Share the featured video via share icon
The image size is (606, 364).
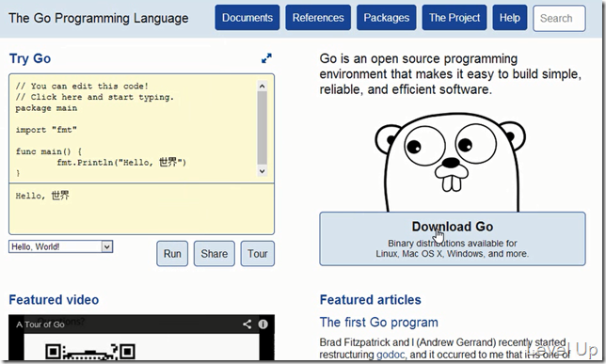(x=247, y=324)
